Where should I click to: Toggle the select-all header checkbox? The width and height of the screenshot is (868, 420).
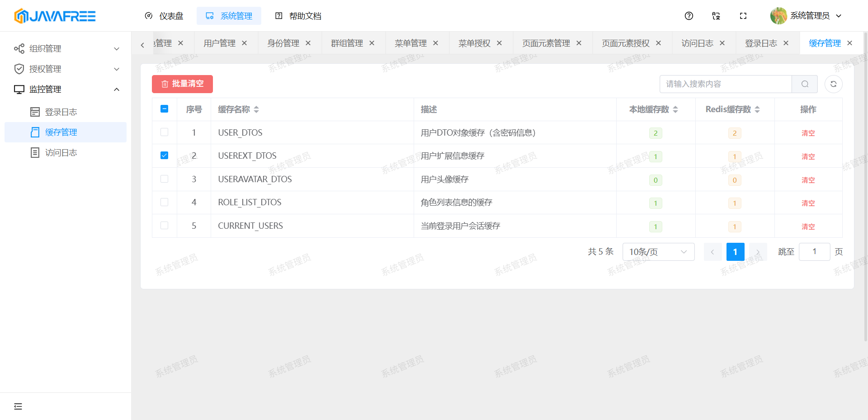(165, 109)
